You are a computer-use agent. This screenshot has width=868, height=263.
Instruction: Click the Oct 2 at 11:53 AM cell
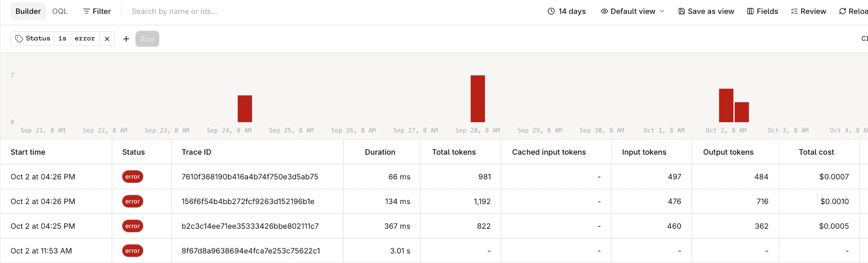click(x=41, y=251)
